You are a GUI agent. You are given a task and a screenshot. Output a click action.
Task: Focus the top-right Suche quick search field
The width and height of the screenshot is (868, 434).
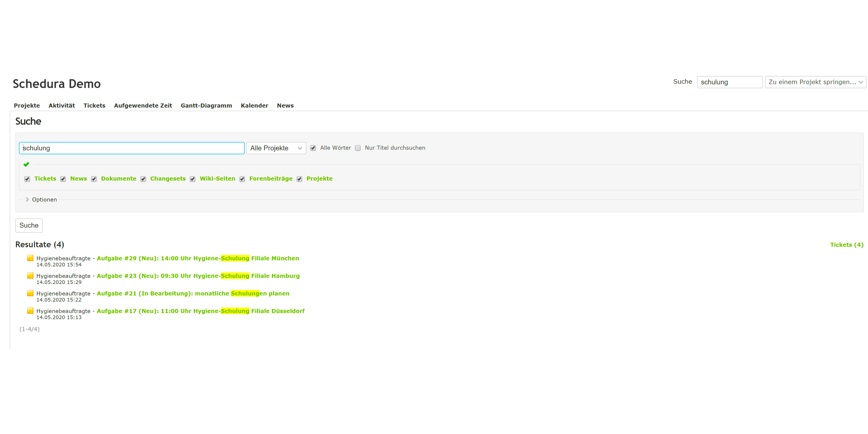point(729,82)
